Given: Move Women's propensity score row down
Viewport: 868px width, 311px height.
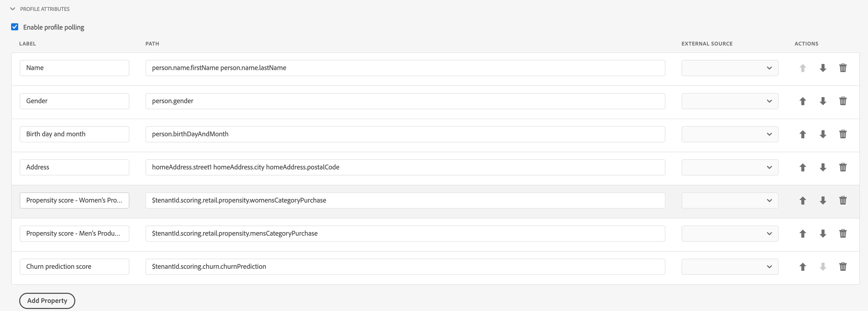Looking at the screenshot, I should (823, 200).
